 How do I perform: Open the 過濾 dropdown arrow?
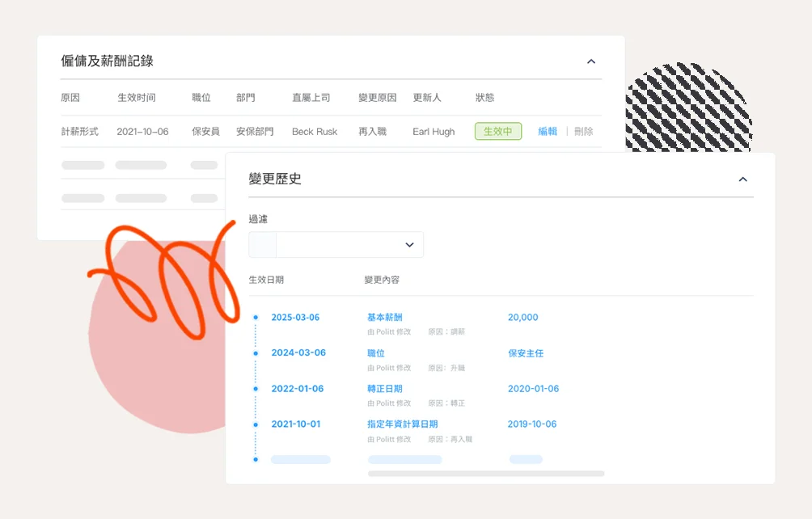[409, 245]
